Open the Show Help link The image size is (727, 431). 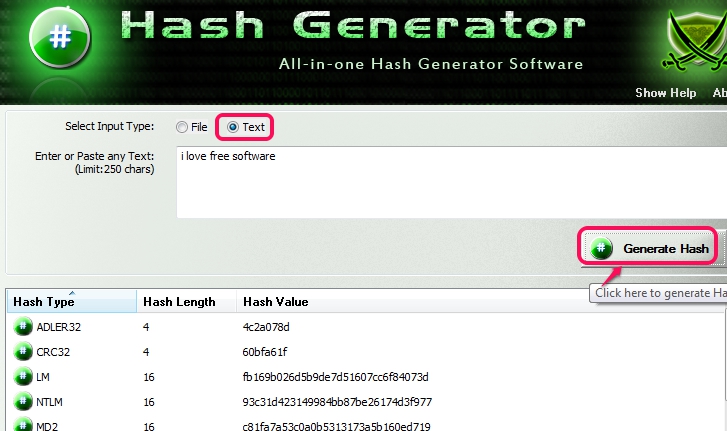[x=665, y=93]
